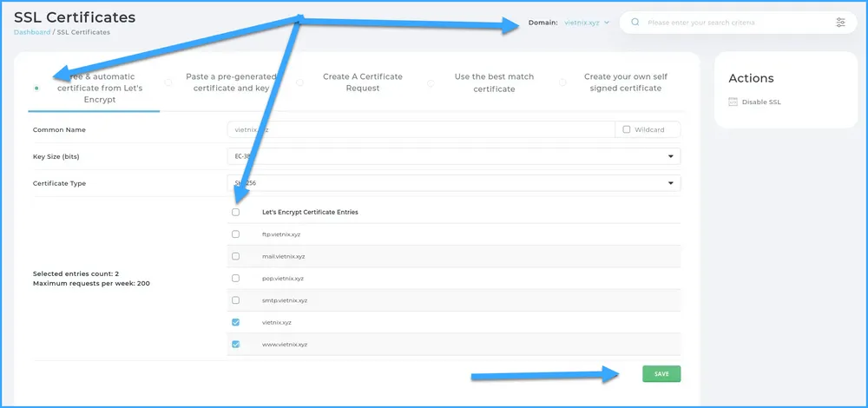Click the search magnifier icon
The image size is (868, 408).
coord(635,23)
